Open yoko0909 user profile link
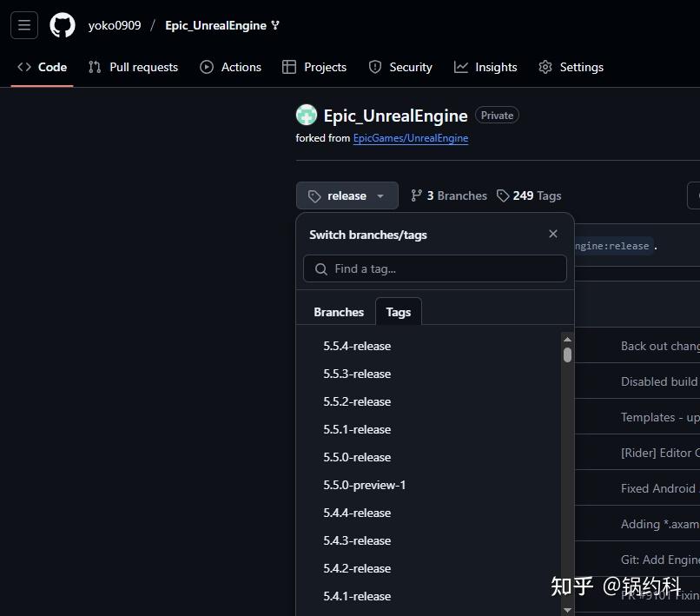Screen dimensions: 700x616 (115, 25)
